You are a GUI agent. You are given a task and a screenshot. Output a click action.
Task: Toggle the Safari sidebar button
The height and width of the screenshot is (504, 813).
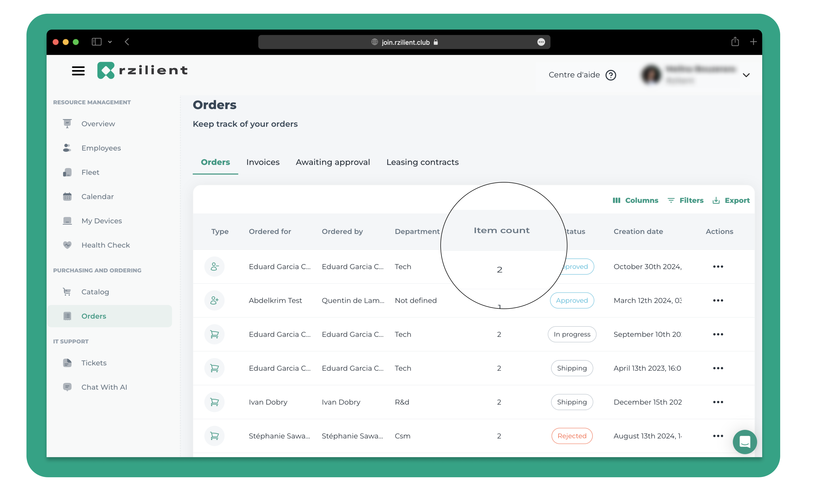[96, 42]
